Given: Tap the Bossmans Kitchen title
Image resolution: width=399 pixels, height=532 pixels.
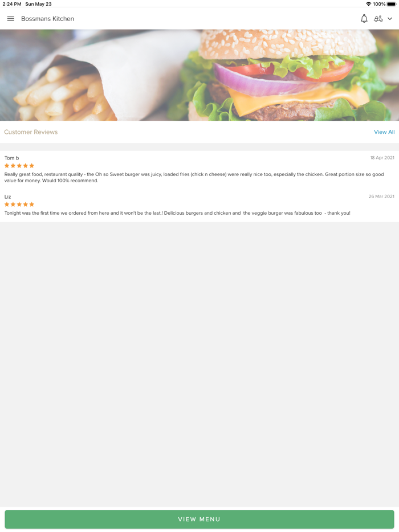Looking at the screenshot, I should [47, 19].
